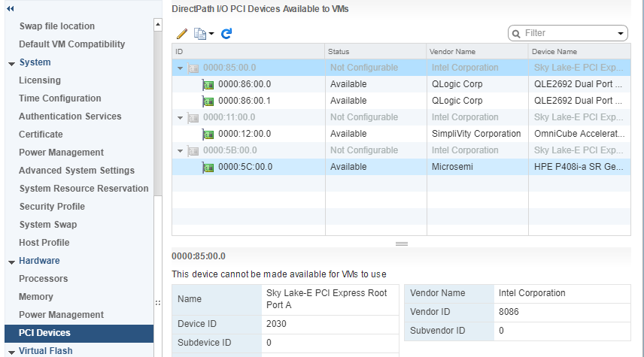Screen dimensions: 644x357
Task: Click HPE P408i-a SR device name cell
Action: [x=579, y=167]
